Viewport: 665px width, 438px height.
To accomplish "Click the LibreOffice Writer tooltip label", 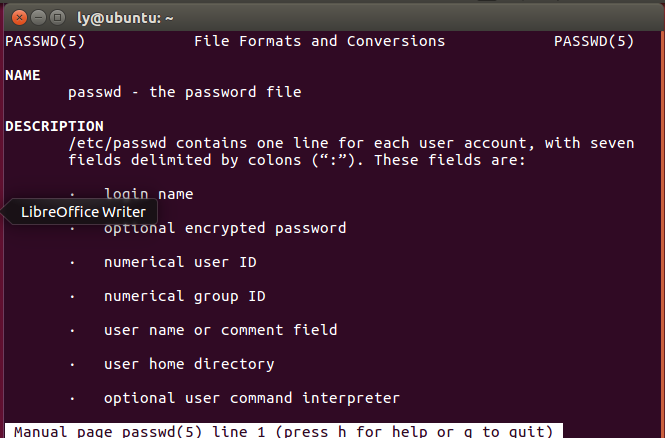I will coord(83,212).
